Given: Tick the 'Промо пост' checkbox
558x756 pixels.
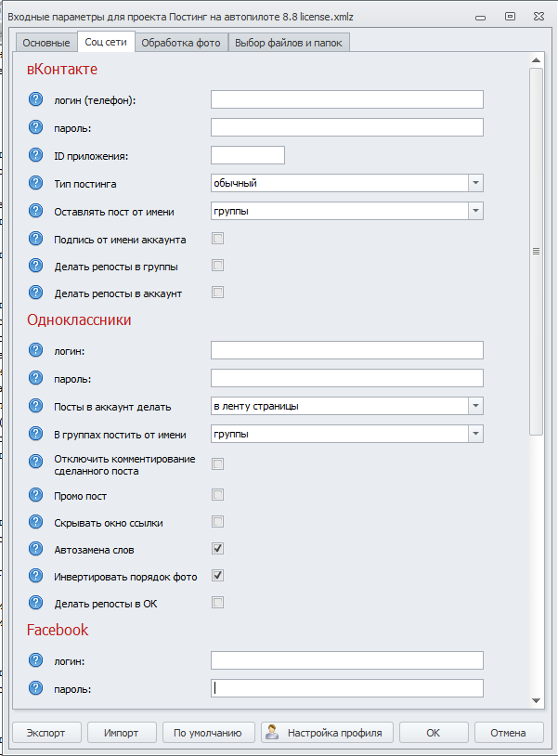Looking at the screenshot, I should [x=217, y=495].
